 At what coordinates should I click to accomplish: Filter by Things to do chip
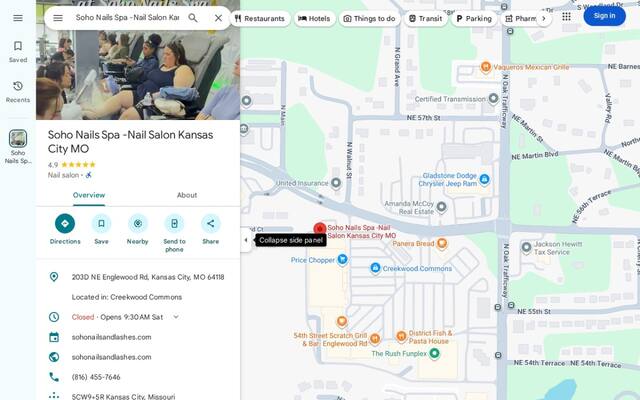(369, 18)
